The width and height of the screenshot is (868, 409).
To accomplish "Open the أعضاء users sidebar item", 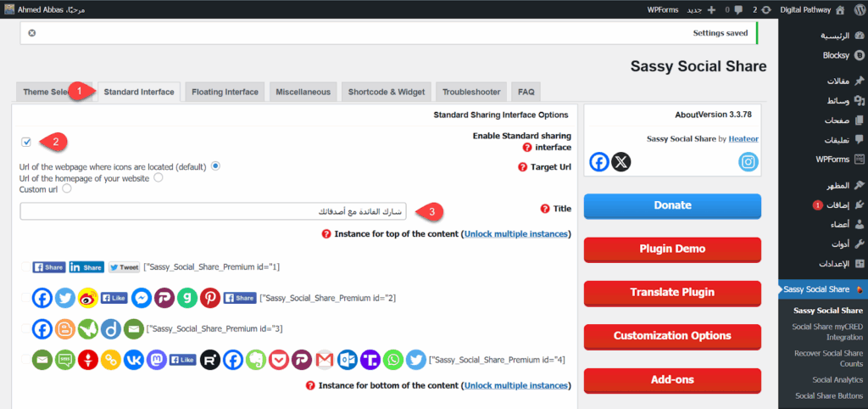I will [847, 225].
